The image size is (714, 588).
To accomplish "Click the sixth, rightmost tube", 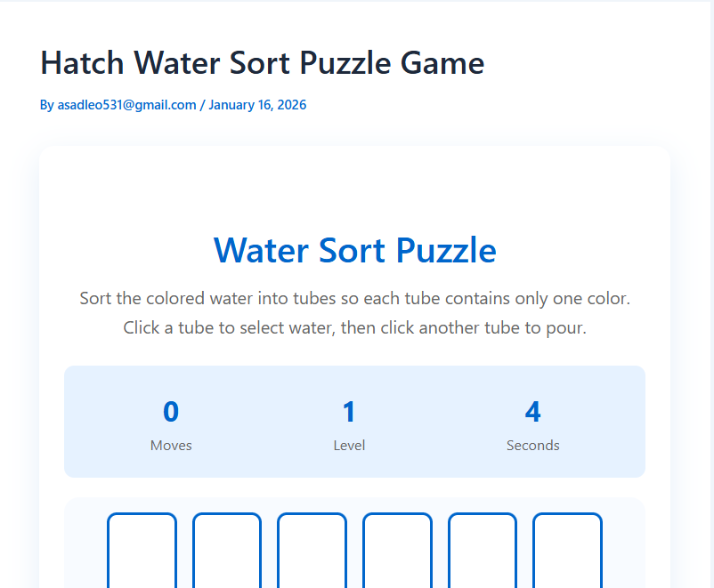I will [x=567, y=550].
